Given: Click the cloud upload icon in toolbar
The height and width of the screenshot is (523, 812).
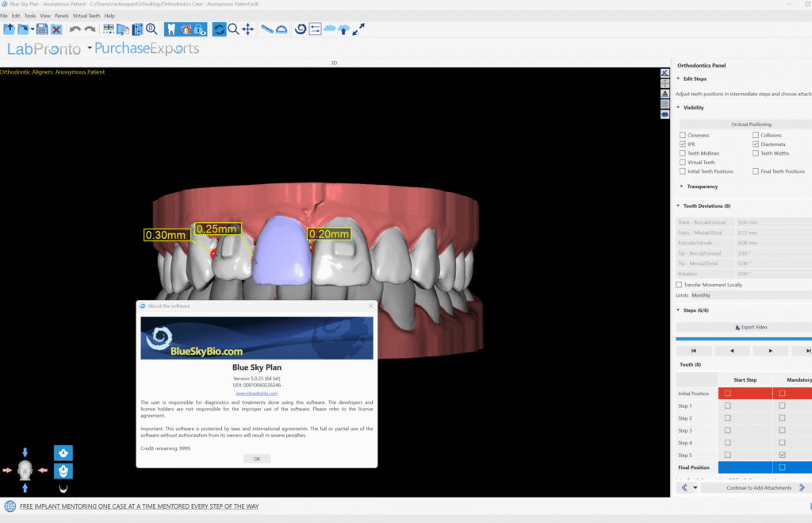Looking at the screenshot, I should pyautogui.click(x=343, y=29).
